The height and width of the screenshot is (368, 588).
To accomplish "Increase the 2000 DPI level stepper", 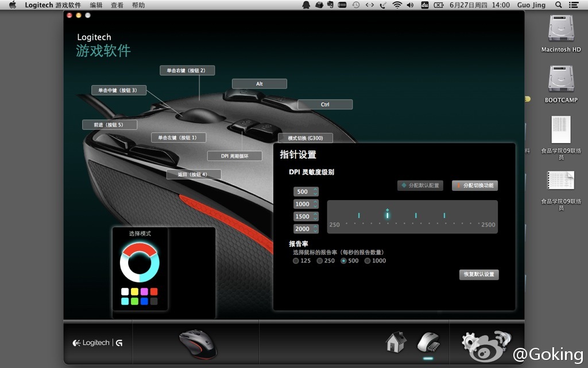I will 315,227.
